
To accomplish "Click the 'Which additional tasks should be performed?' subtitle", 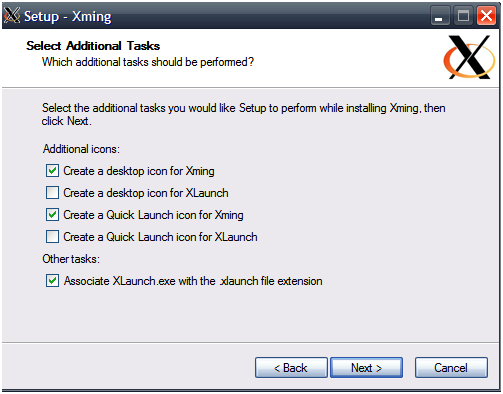I will [148, 62].
